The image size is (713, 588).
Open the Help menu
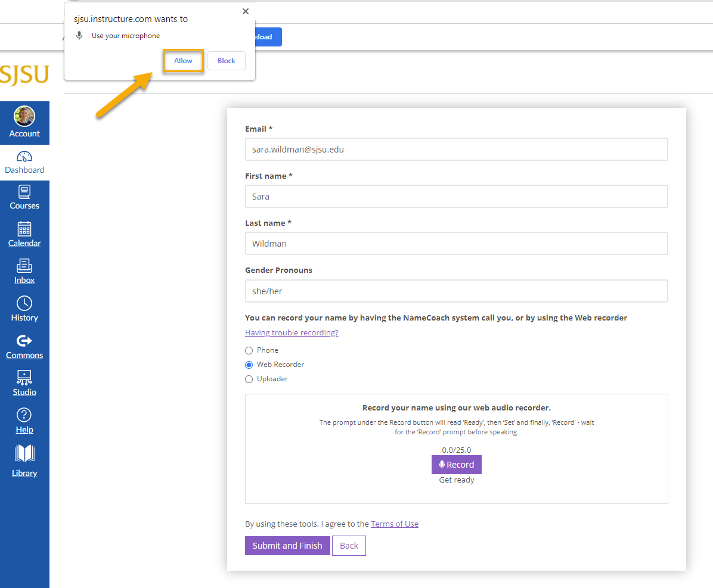click(24, 421)
